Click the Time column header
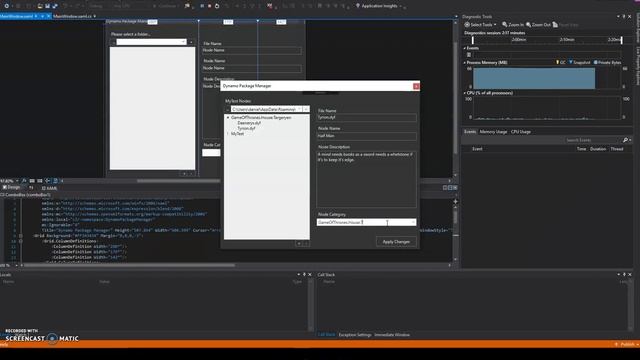640x360 pixels. (x=581, y=149)
